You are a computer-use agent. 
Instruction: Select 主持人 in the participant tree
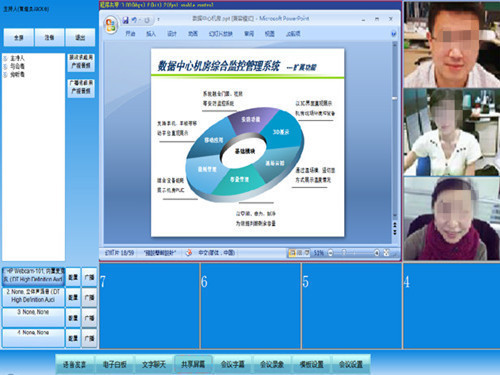[x=17, y=58]
